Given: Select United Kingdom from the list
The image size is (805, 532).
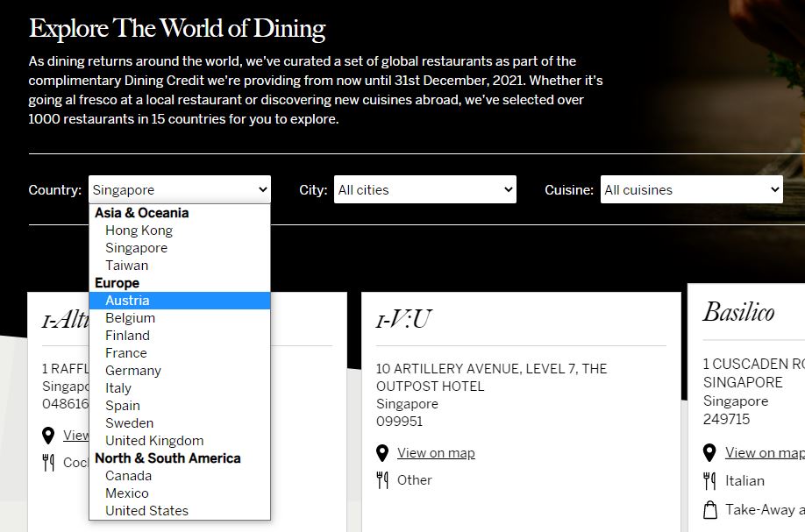Looking at the screenshot, I should point(180,441).
